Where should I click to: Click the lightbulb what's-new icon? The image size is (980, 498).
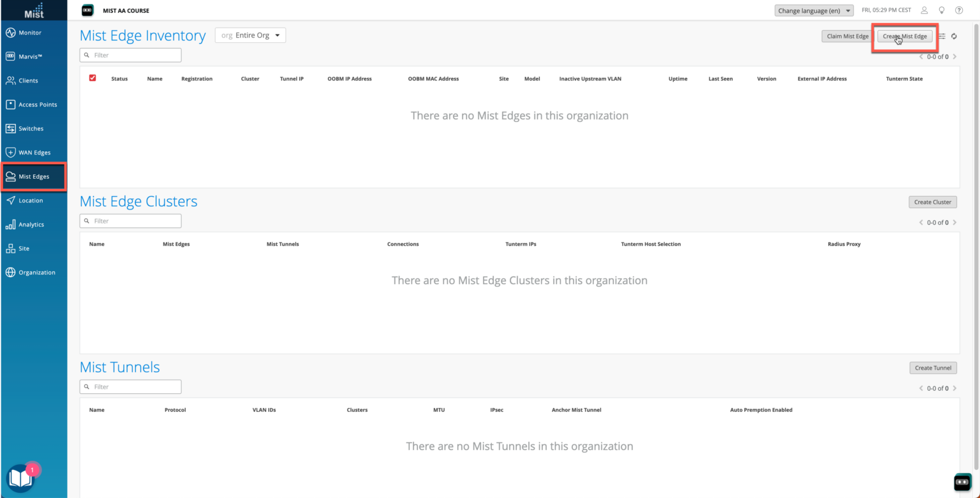(x=941, y=10)
